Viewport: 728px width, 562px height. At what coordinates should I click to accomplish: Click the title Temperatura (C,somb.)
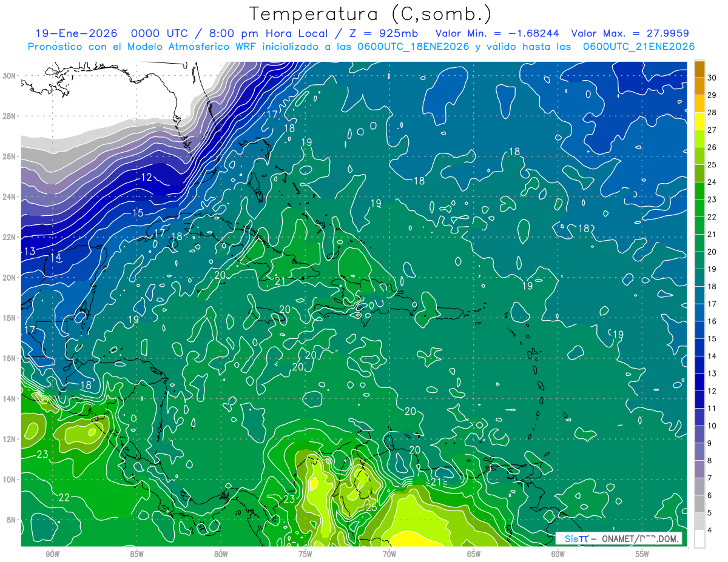tap(370, 14)
